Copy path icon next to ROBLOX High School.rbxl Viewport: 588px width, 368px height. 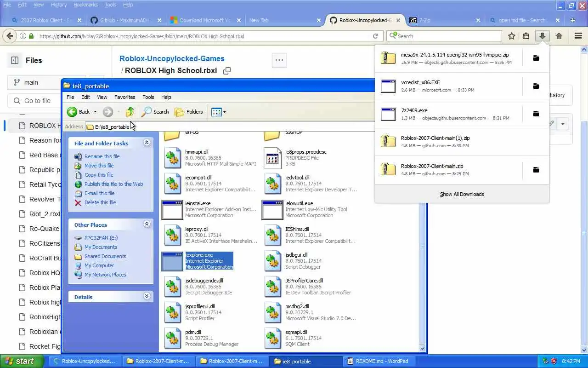click(x=226, y=71)
